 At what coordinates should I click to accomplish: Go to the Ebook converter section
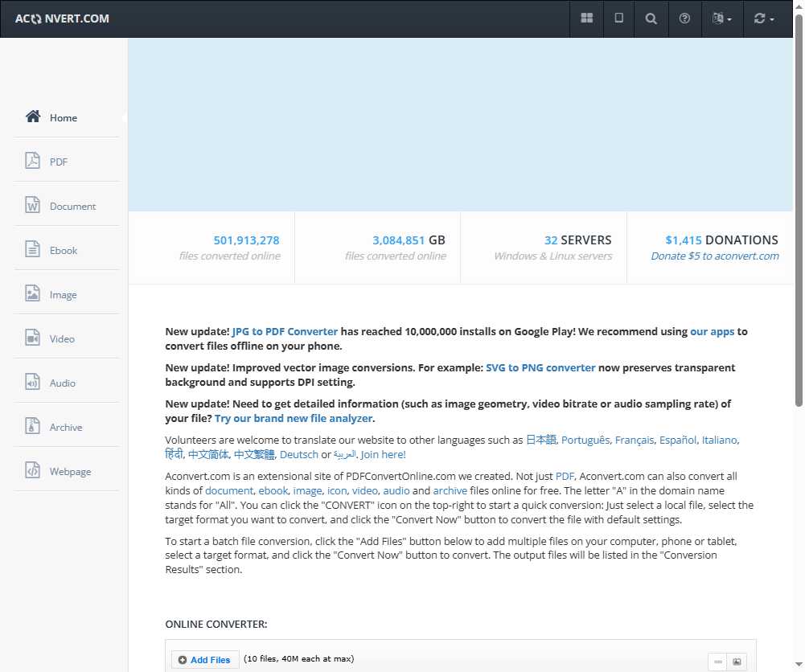click(x=63, y=250)
